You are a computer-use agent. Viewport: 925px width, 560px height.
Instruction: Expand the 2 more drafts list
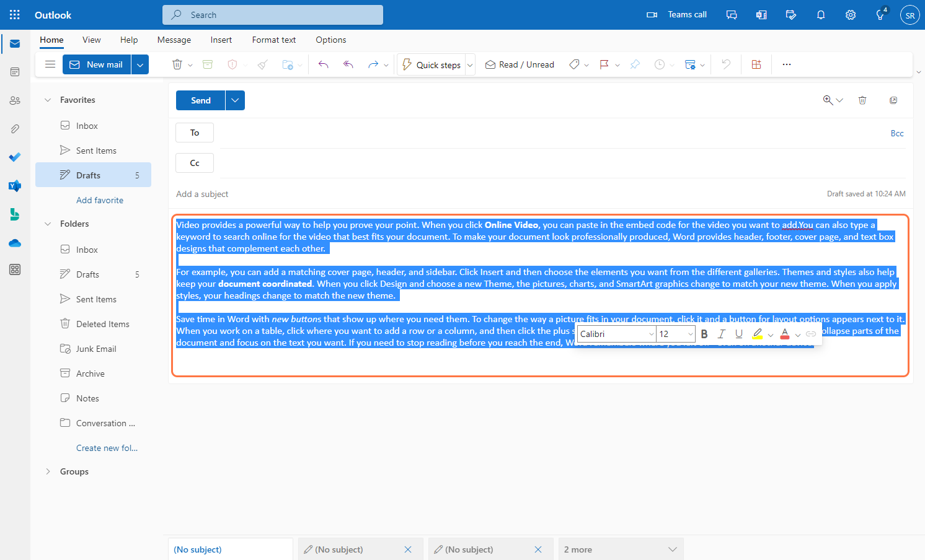coord(621,549)
